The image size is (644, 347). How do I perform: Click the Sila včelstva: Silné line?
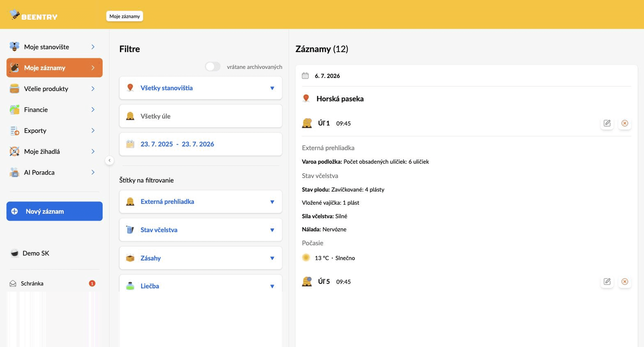324,216
